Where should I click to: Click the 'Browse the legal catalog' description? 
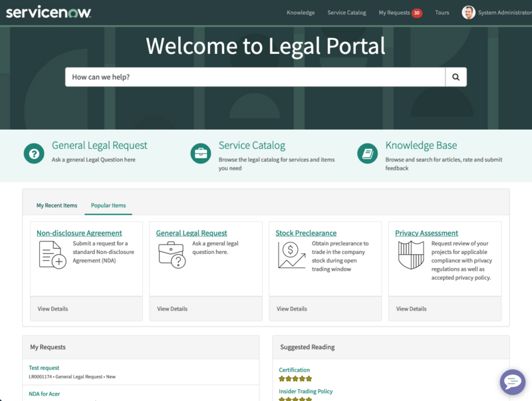(x=277, y=164)
